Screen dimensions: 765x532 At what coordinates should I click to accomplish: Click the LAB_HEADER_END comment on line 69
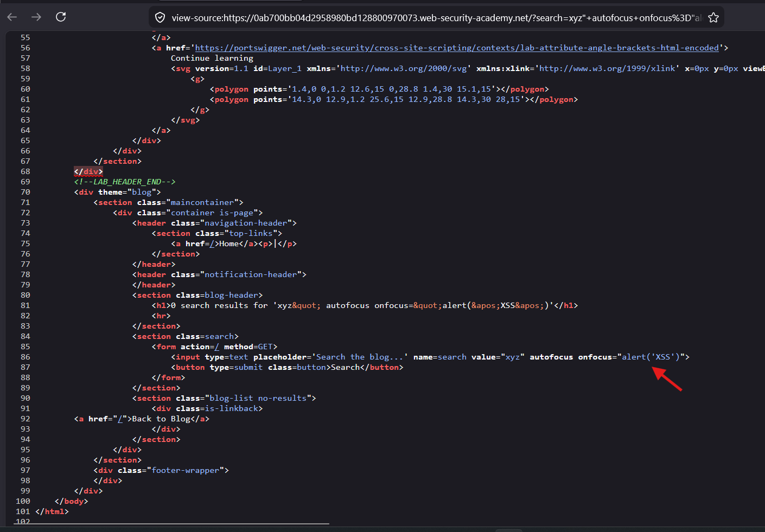(125, 182)
